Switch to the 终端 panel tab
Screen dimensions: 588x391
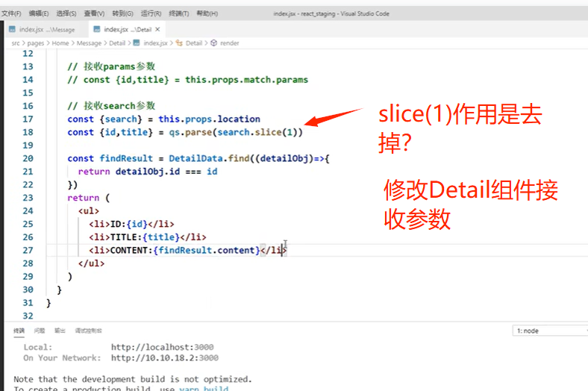coord(19,331)
